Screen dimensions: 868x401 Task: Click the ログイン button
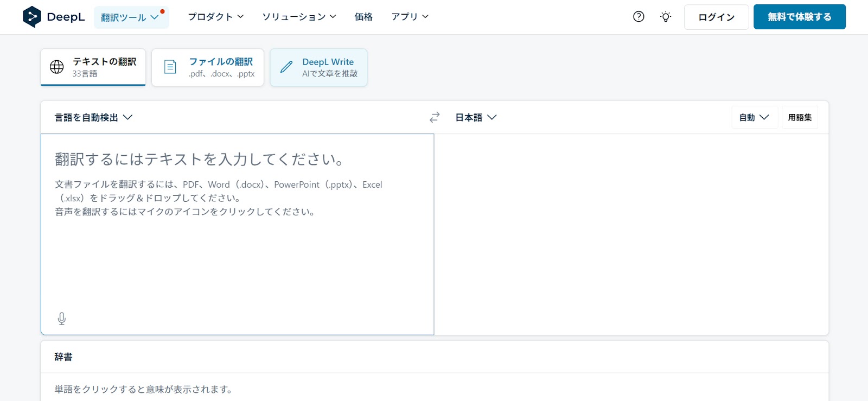pos(717,17)
